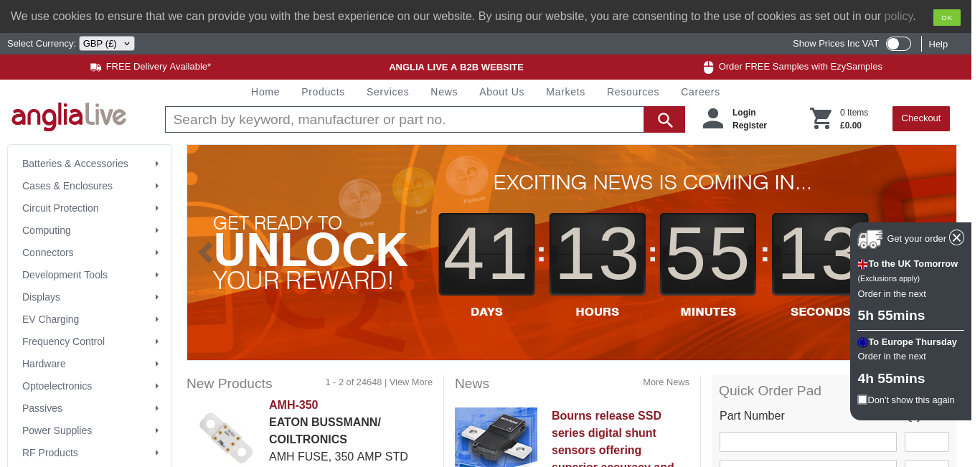The height and width of the screenshot is (467, 980).
Task: Click View More new products link
Action: pyautogui.click(x=411, y=382)
